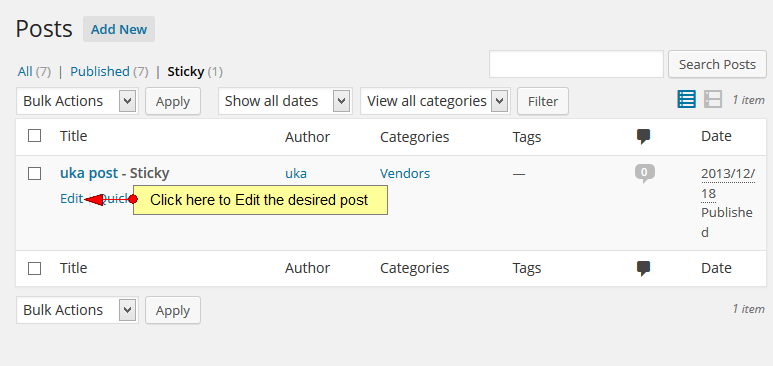The width and height of the screenshot is (773, 366).
Task: Click Categories column label in footer row
Action: (415, 268)
